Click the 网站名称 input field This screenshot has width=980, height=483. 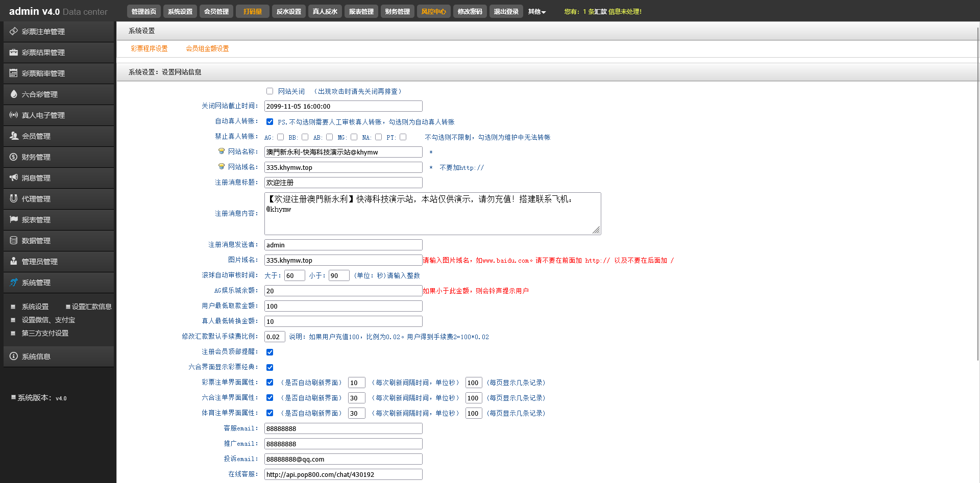click(x=343, y=152)
